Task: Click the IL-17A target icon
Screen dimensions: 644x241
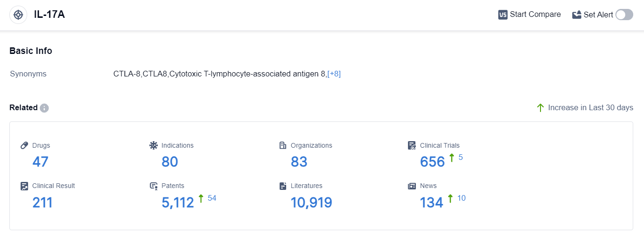Action: (x=18, y=15)
